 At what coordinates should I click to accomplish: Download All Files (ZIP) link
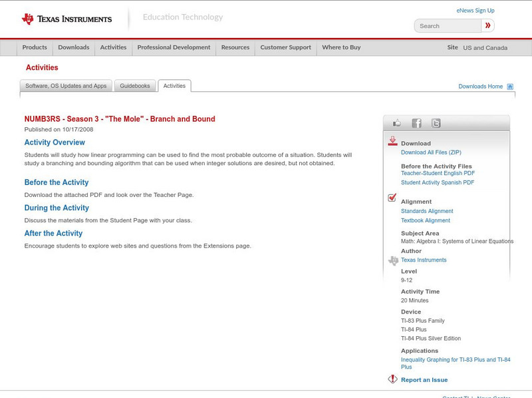point(431,152)
